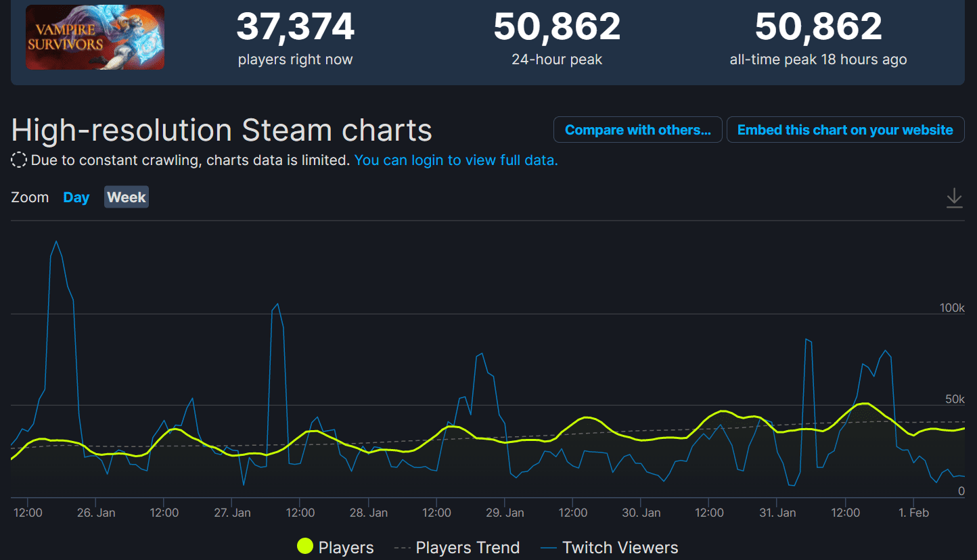Click the chart download arrow icon
The width and height of the screenshot is (977, 560).
(954, 198)
